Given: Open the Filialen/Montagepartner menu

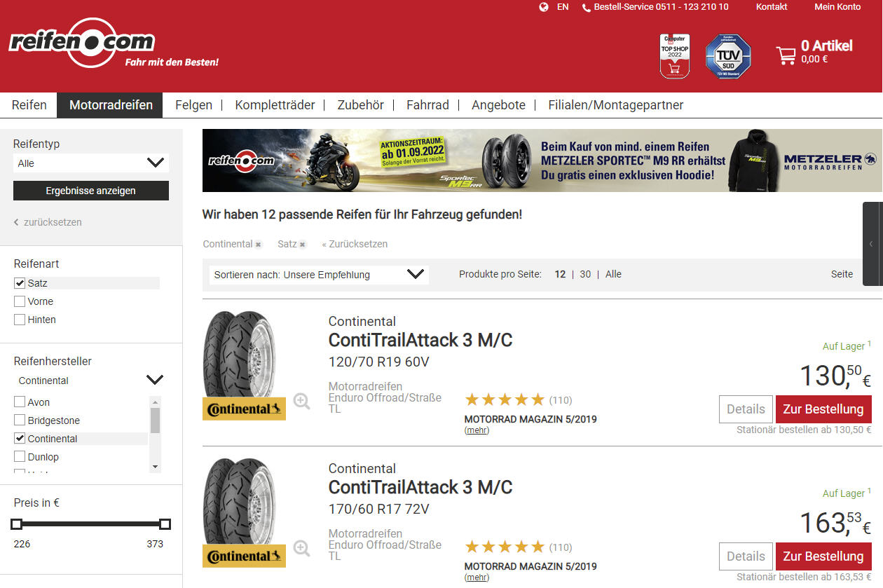Looking at the screenshot, I should tap(615, 105).
